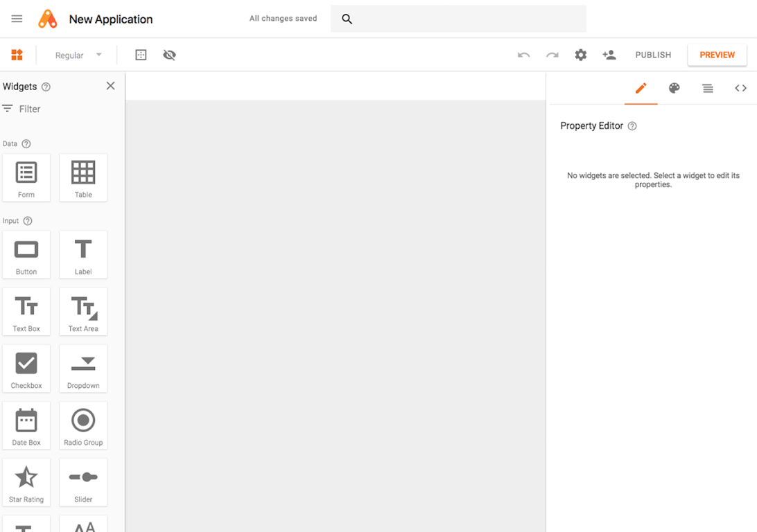Image resolution: width=757 pixels, height=532 pixels.
Task: Select the Text Box widget
Action: click(x=26, y=312)
